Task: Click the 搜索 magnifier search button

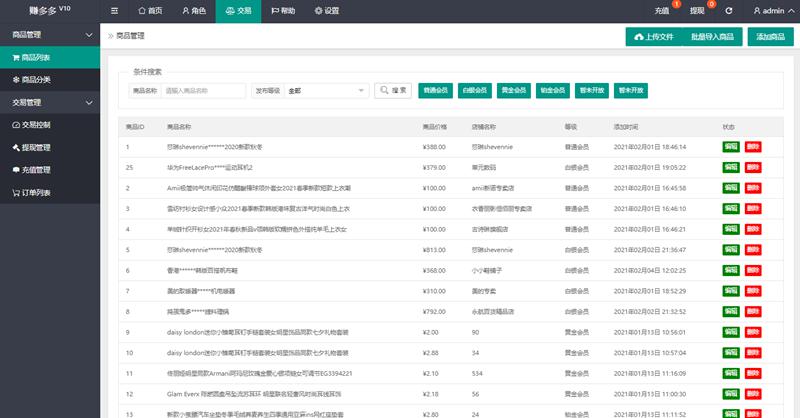Action: 393,90
